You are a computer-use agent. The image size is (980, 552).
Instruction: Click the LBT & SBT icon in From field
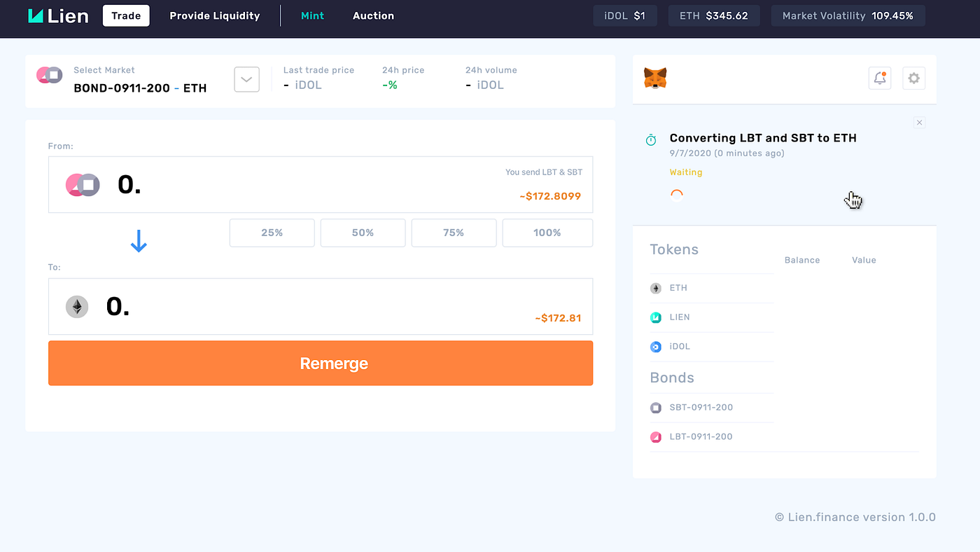[83, 185]
